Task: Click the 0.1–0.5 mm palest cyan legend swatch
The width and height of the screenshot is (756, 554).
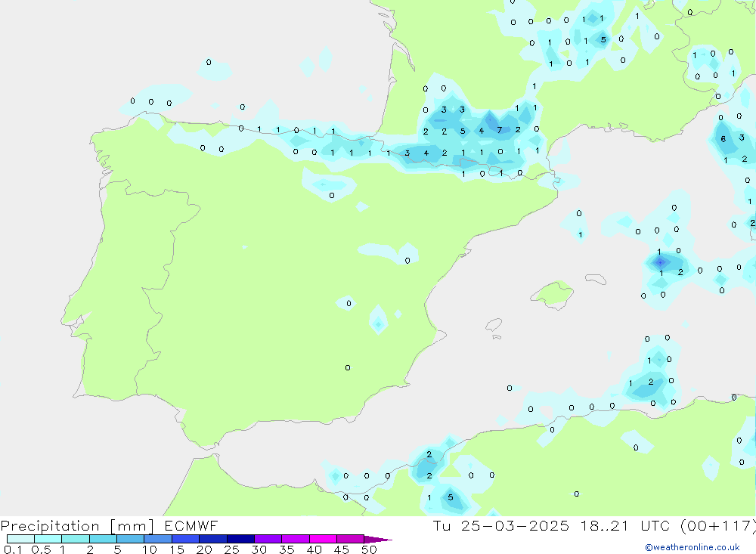Action: (x=20, y=539)
